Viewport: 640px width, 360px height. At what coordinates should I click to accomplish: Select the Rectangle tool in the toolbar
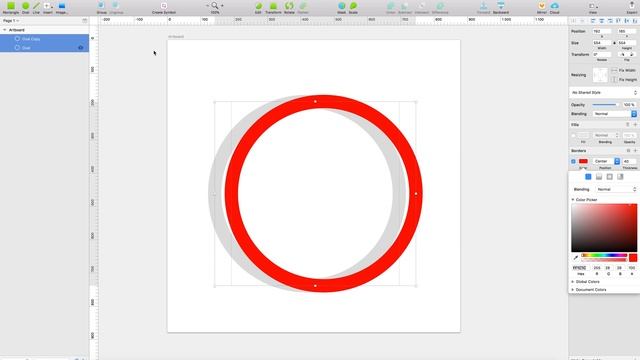point(11,6)
